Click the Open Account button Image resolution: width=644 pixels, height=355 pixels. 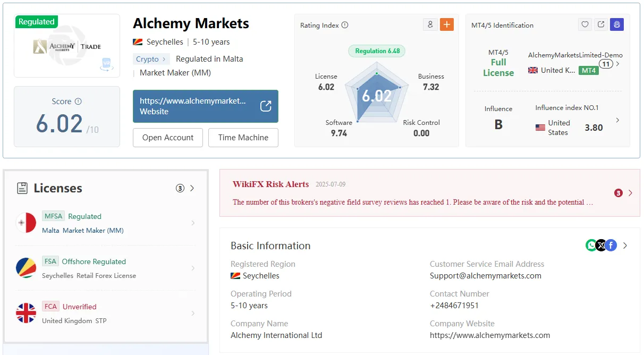tap(168, 138)
